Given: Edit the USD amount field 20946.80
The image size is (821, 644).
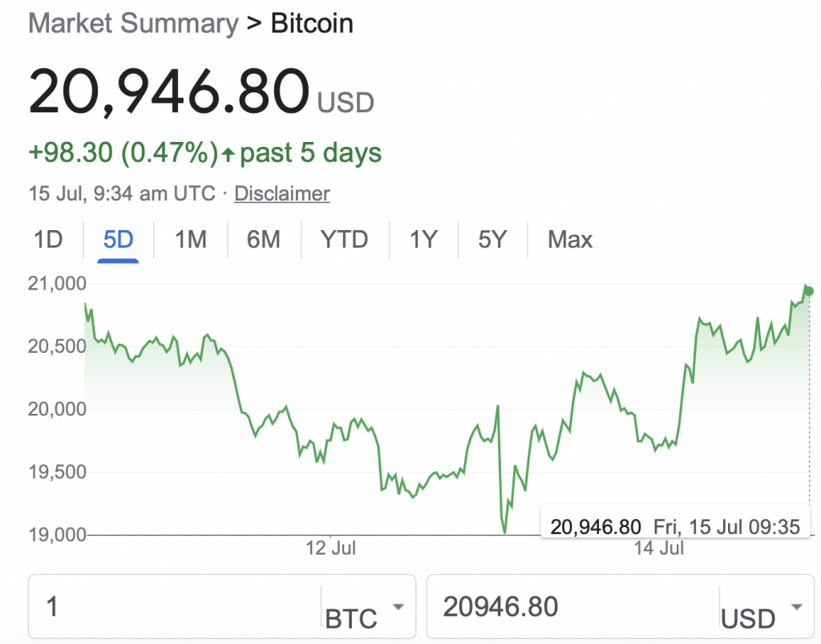Looking at the screenshot, I should (573, 607).
